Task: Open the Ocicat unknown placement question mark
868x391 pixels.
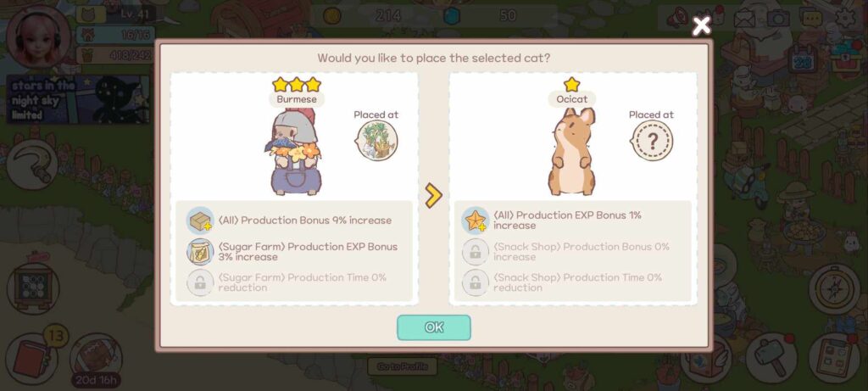Action: (x=652, y=141)
